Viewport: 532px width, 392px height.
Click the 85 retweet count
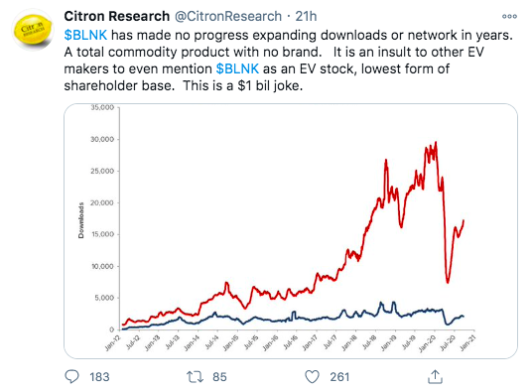coord(219,377)
